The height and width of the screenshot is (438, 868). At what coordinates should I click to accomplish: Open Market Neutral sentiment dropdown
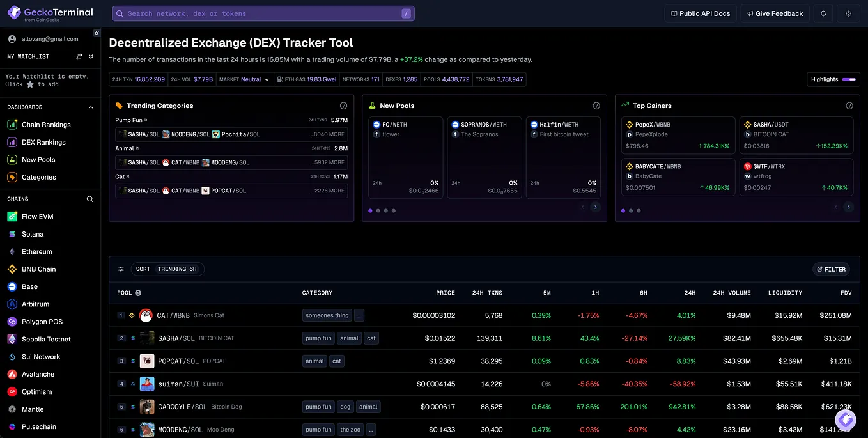[244, 79]
